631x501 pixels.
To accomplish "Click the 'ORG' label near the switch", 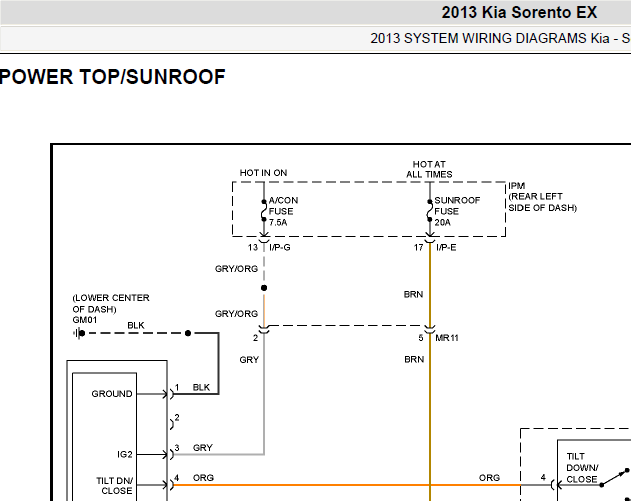I will tap(489, 478).
